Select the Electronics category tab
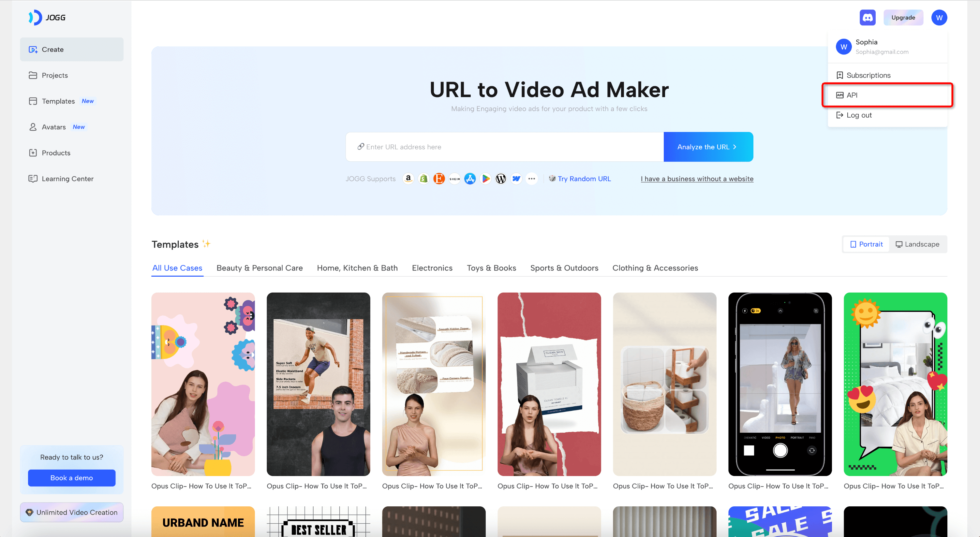The height and width of the screenshot is (537, 980). point(432,268)
